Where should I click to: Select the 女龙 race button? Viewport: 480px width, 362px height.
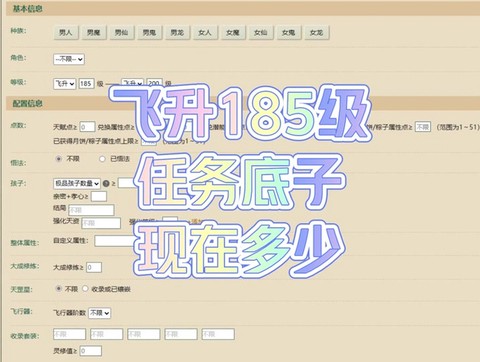tap(317, 32)
